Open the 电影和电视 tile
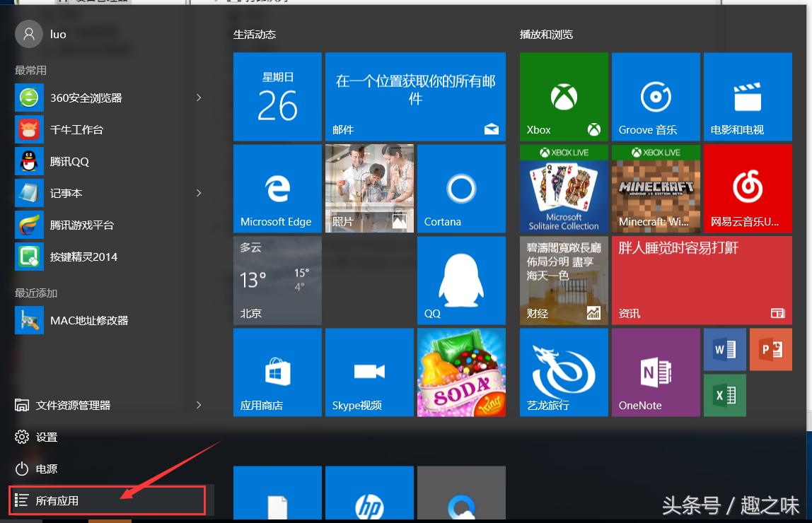 (x=748, y=97)
